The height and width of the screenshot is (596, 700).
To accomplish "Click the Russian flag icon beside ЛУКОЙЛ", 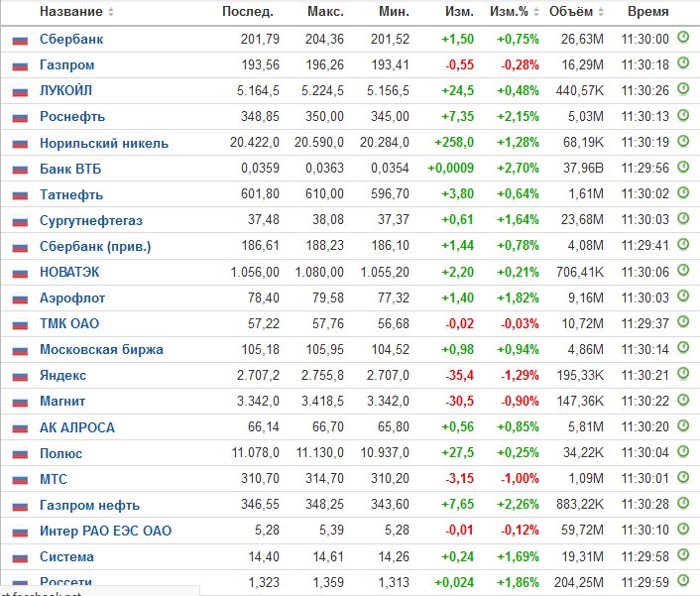I will [20, 92].
